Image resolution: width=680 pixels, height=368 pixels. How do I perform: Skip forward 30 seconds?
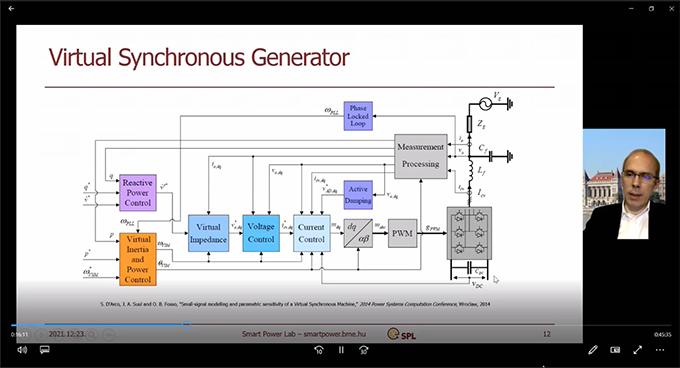coord(363,350)
